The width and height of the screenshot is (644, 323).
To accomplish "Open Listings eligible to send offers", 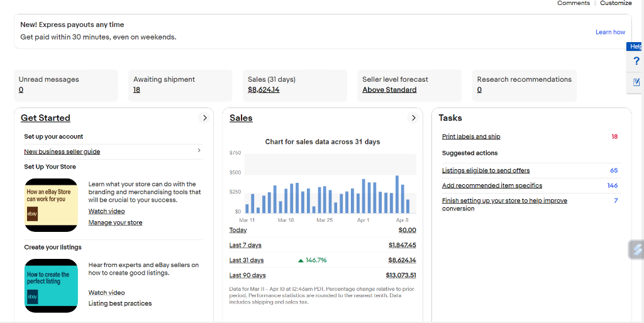I will (x=486, y=170).
